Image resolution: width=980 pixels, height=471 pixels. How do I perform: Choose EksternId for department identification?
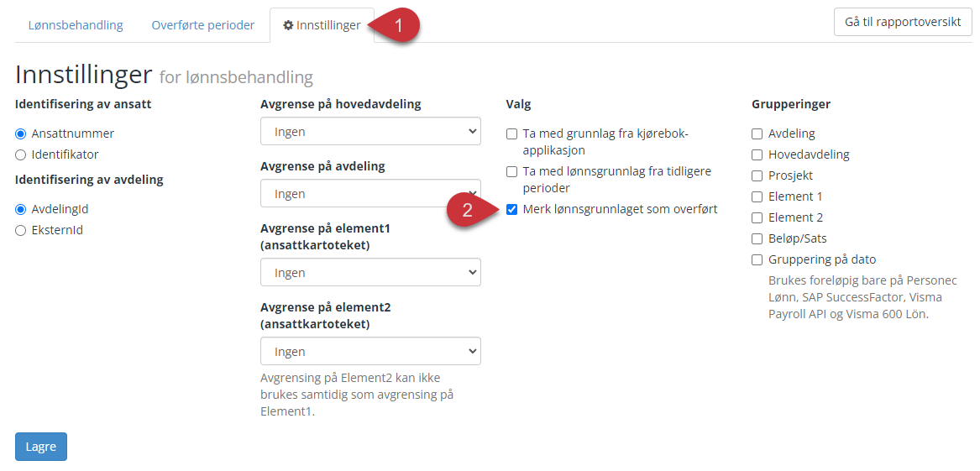tap(21, 230)
